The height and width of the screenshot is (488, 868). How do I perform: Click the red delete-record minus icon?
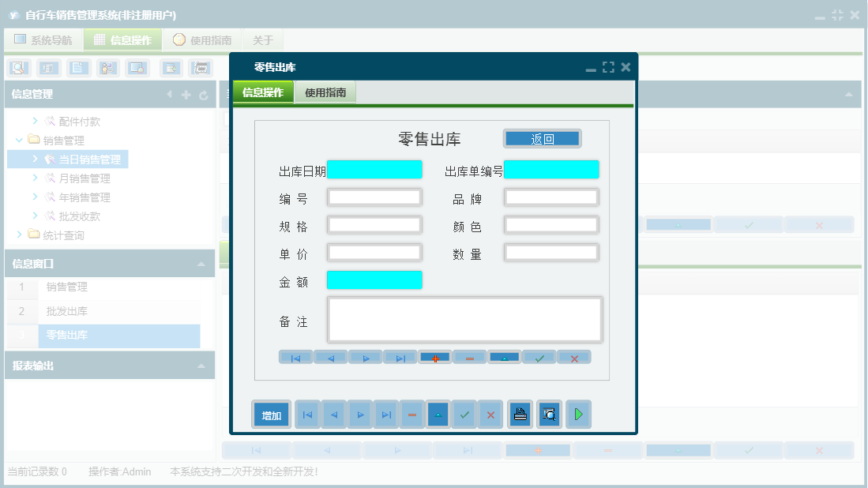411,414
